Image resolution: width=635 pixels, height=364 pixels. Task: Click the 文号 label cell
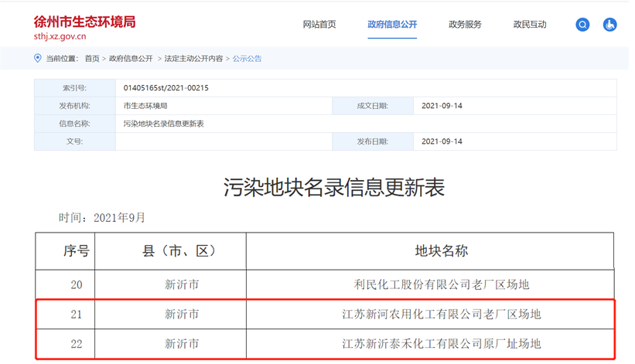[x=75, y=141]
